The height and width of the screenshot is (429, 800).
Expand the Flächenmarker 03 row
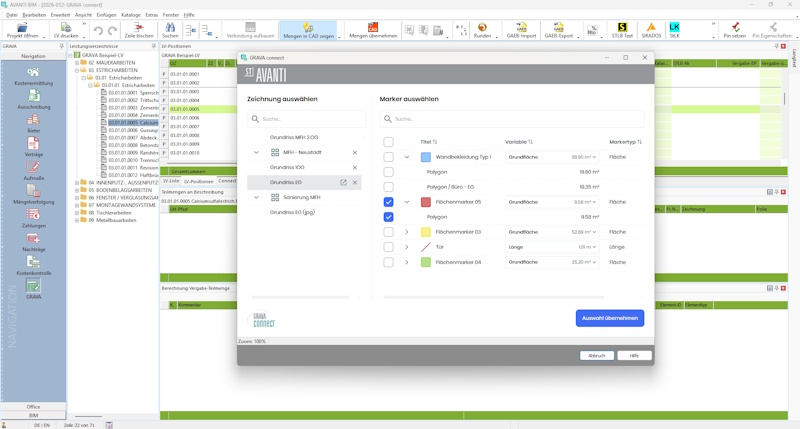click(407, 232)
